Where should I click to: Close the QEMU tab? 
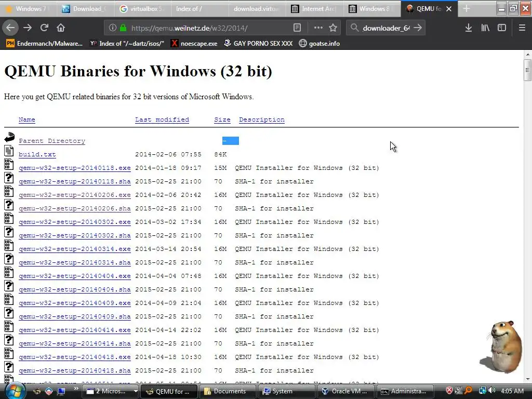(x=449, y=9)
